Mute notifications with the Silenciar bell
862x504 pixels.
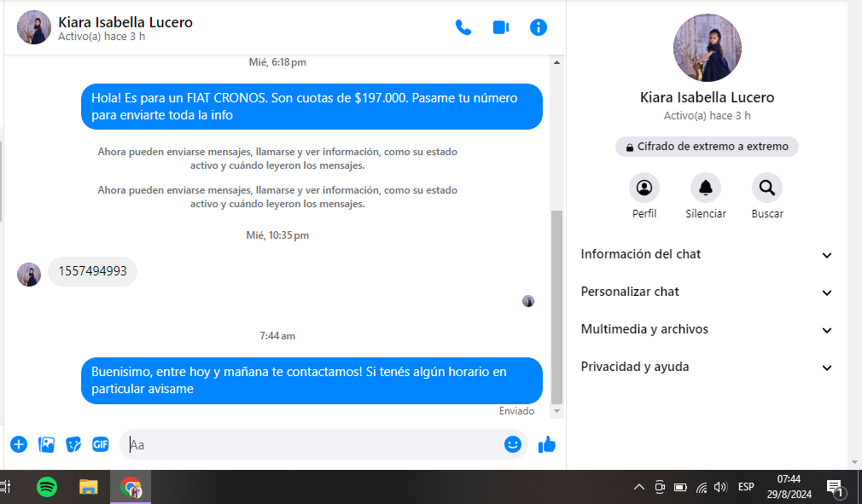[x=706, y=188]
